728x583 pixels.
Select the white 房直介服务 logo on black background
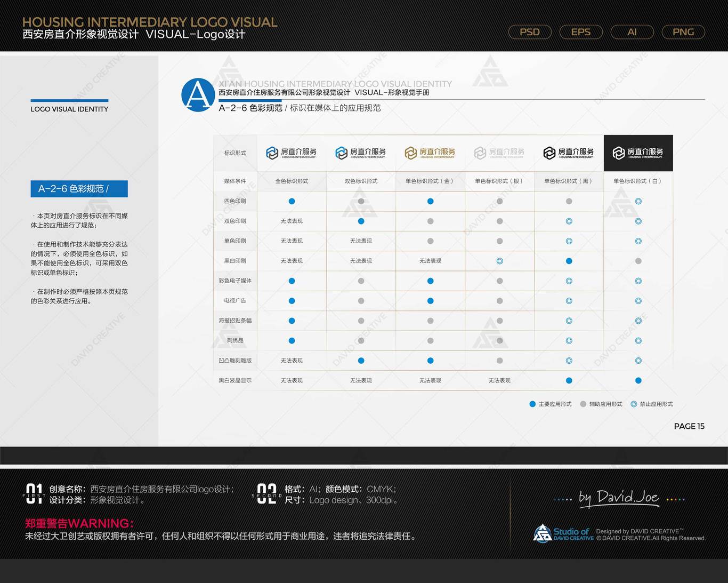pos(638,153)
